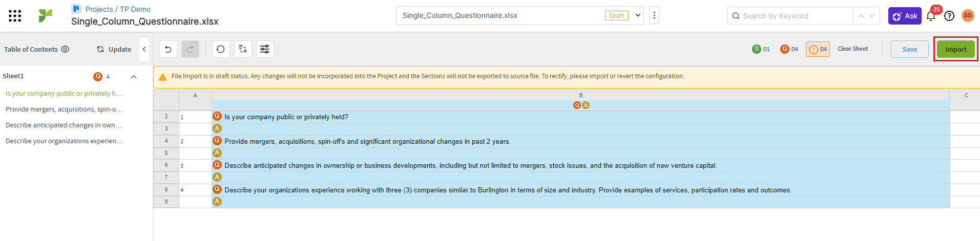The width and height of the screenshot is (980, 241).
Task: Open the apps grid launcher
Action: pos(15,16)
